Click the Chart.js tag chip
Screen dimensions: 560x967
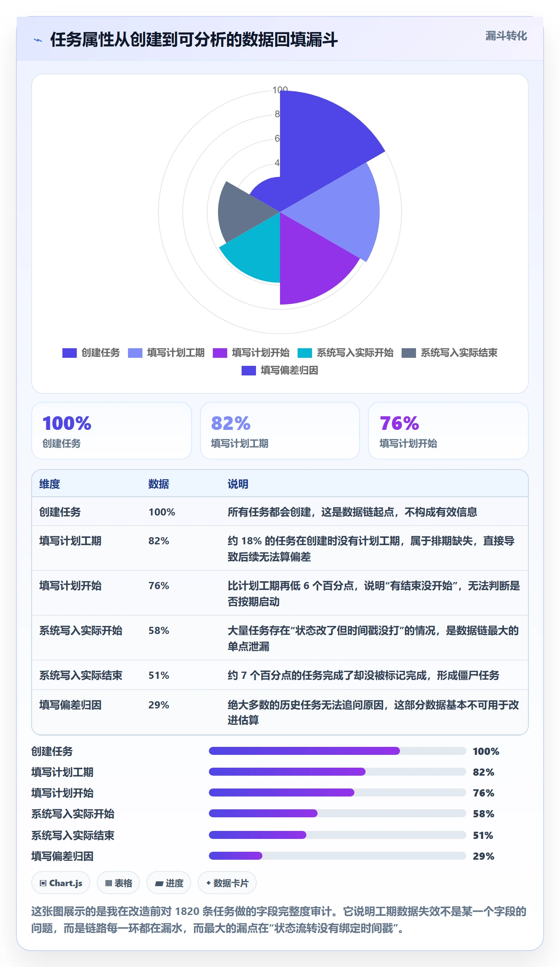pos(61,883)
